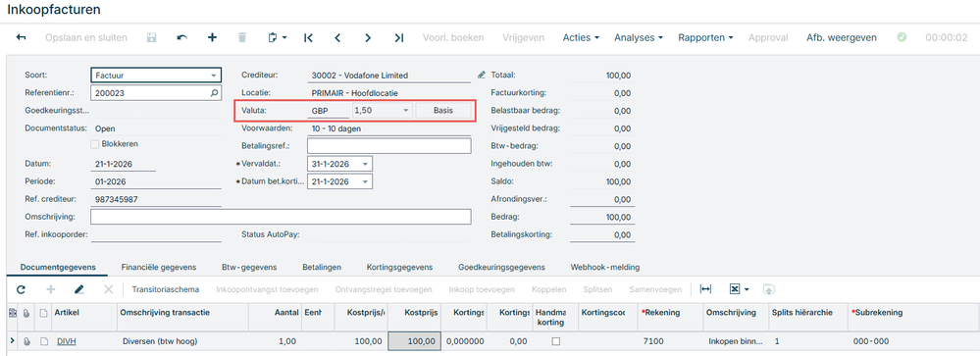Click the Crediteur value Vodafone Limited
Viewport: 980px width, 356px height.
coord(388,75)
